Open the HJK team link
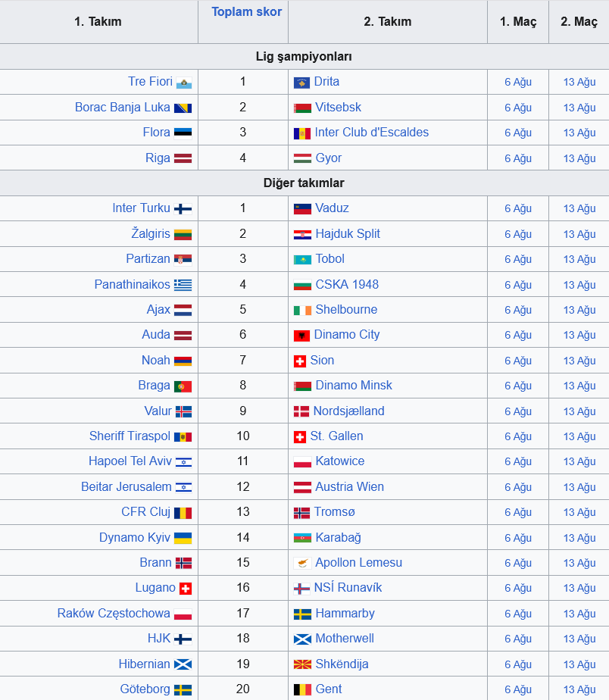Screen dimensions: 609x700 (159, 639)
